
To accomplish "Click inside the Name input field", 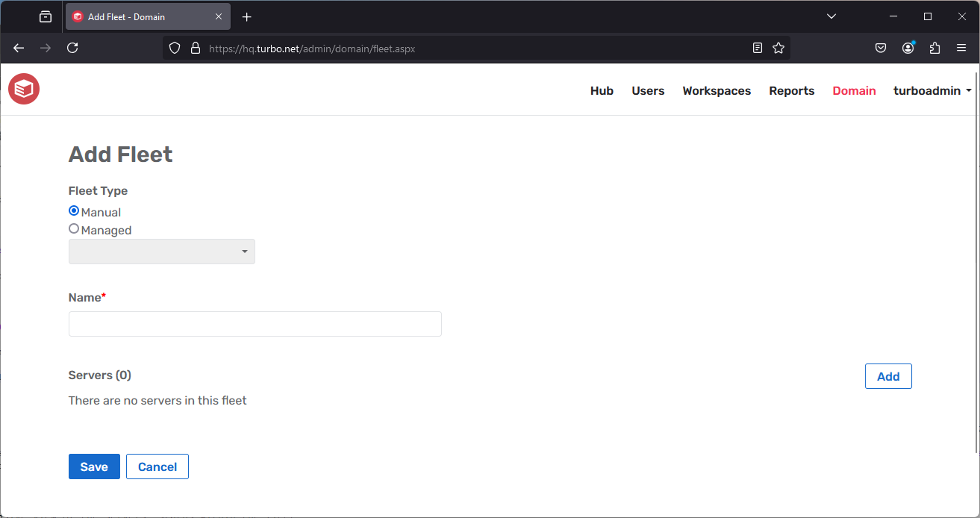I will point(255,324).
